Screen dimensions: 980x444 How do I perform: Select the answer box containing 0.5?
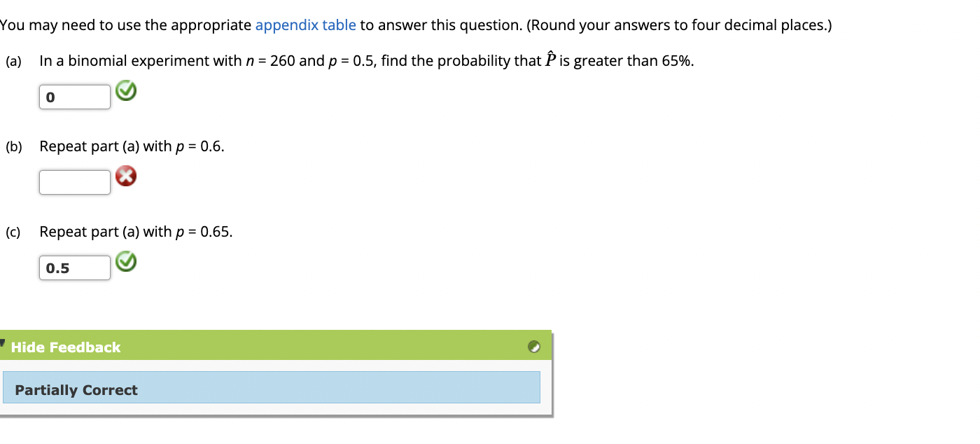[x=74, y=268]
